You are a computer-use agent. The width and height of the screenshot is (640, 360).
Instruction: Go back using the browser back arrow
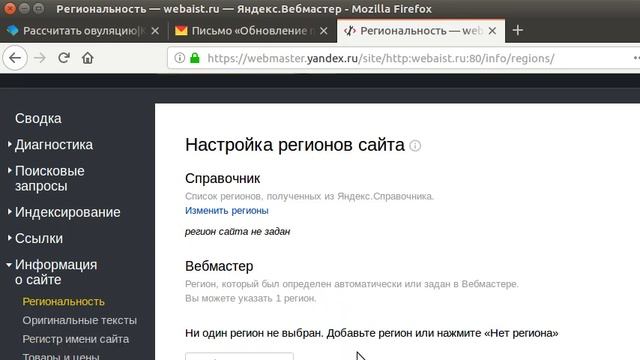(15, 58)
